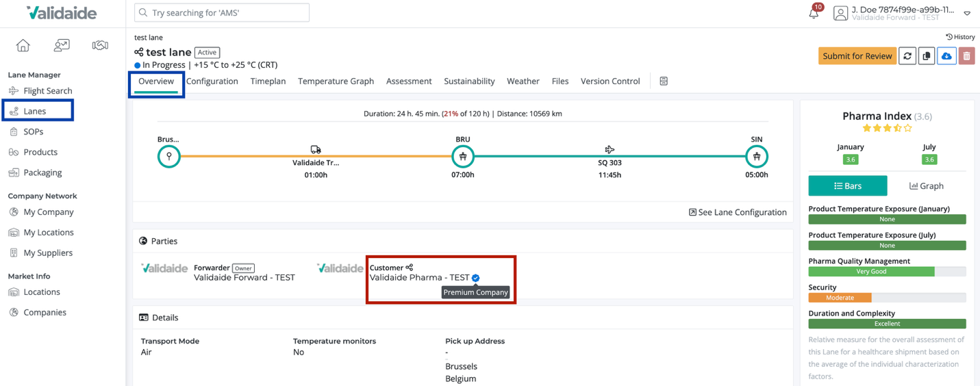
Task: Open the Sustainability tab
Action: (469, 81)
